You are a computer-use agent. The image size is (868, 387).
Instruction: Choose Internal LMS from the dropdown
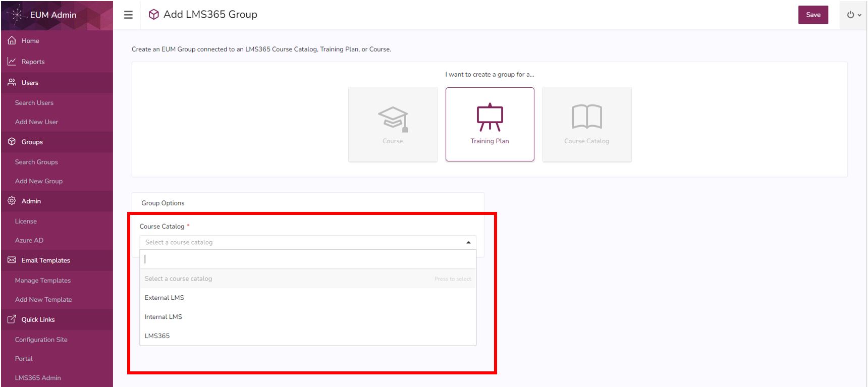[308, 317]
